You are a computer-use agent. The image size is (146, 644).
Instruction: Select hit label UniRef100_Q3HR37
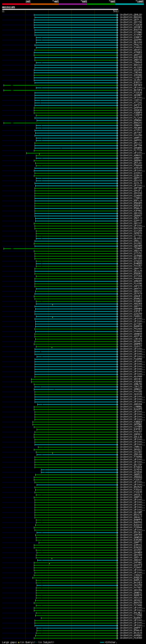[131, 37]
